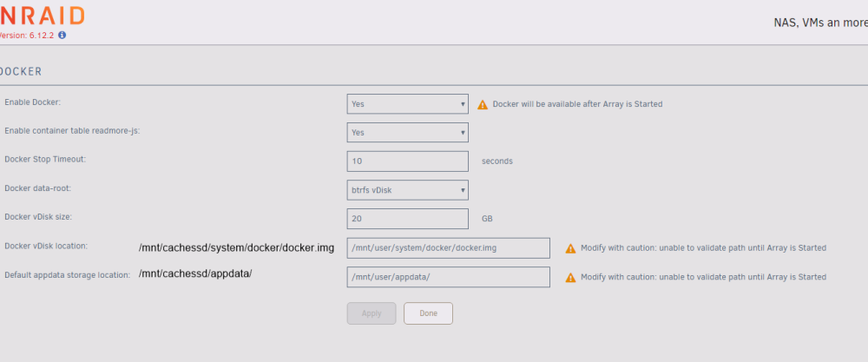The image size is (868, 362).
Task: Click the Default appdata storage location field
Action: (449, 277)
